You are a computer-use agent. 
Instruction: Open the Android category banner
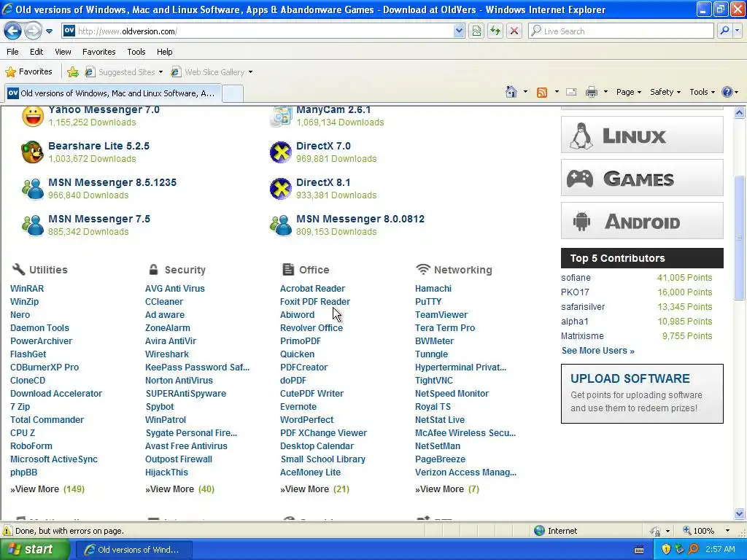click(x=642, y=220)
